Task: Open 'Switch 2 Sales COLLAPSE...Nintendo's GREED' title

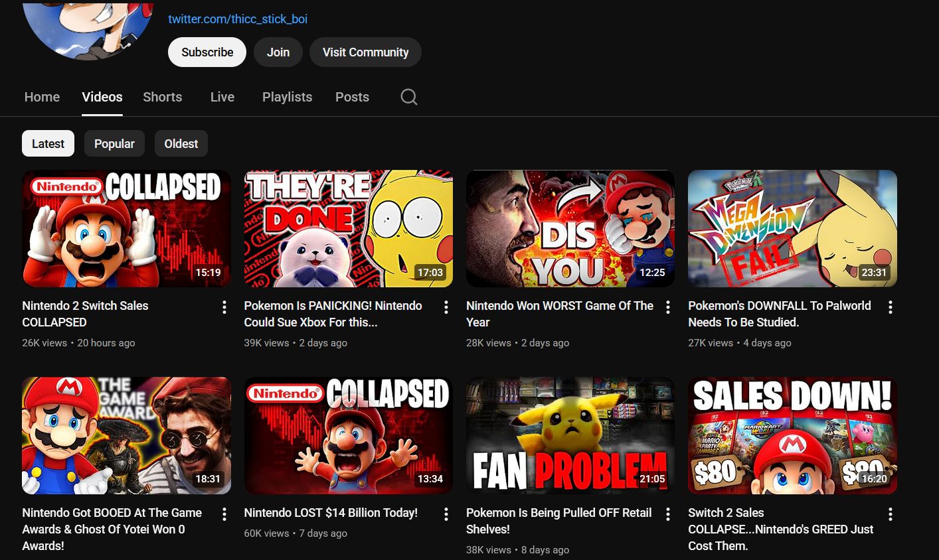Action: pyautogui.click(x=781, y=529)
